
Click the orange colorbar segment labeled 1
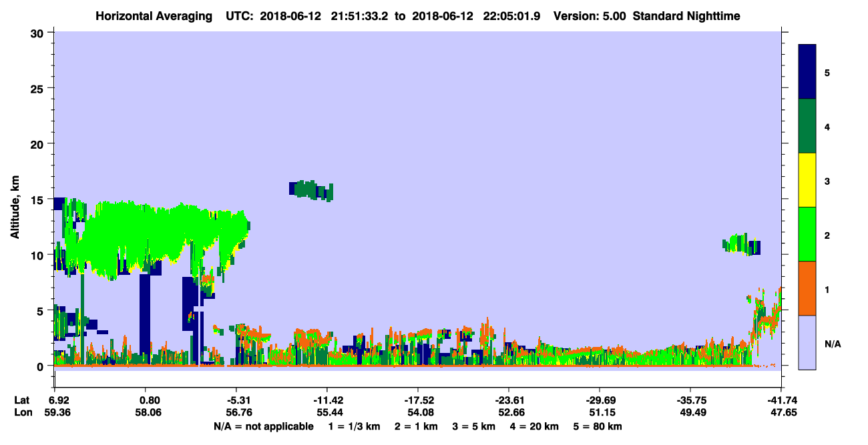coord(807,288)
